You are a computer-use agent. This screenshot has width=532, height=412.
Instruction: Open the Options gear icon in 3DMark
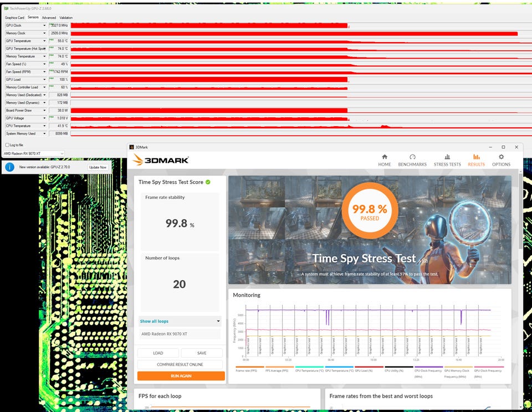pos(501,157)
